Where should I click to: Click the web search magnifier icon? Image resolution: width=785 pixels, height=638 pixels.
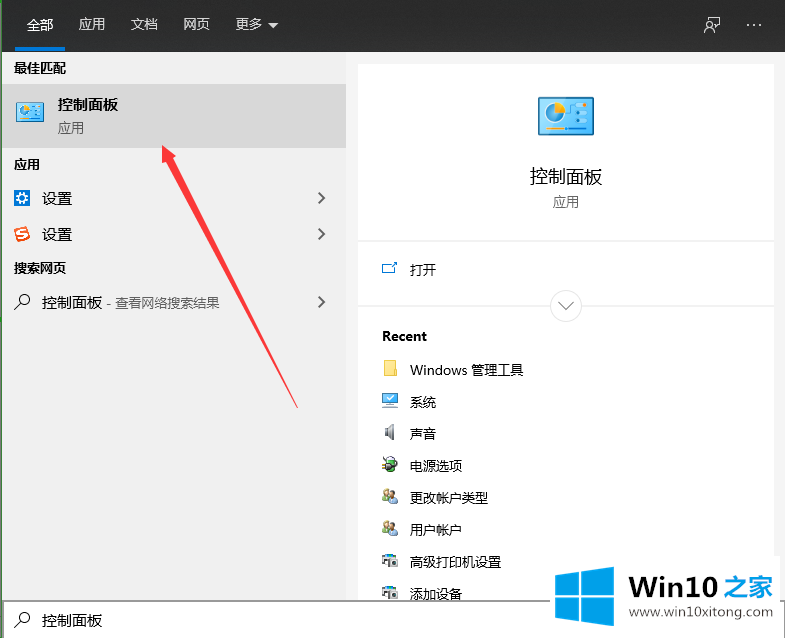coord(22,302)
